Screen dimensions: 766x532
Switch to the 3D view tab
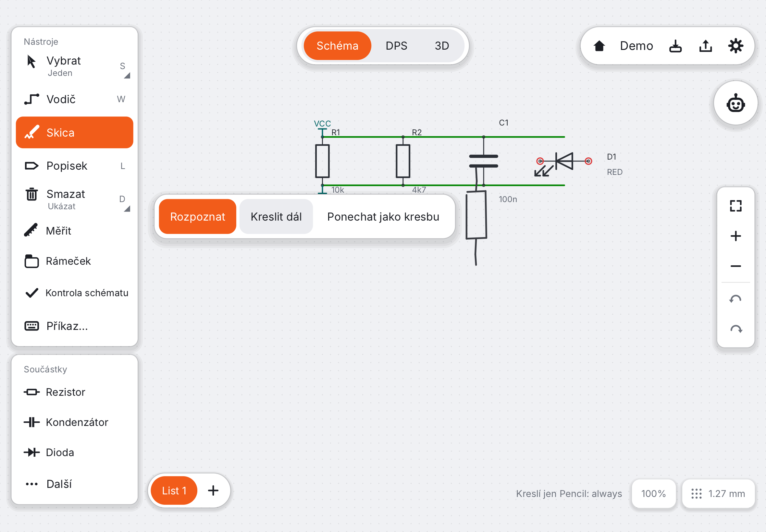[442, 46]
